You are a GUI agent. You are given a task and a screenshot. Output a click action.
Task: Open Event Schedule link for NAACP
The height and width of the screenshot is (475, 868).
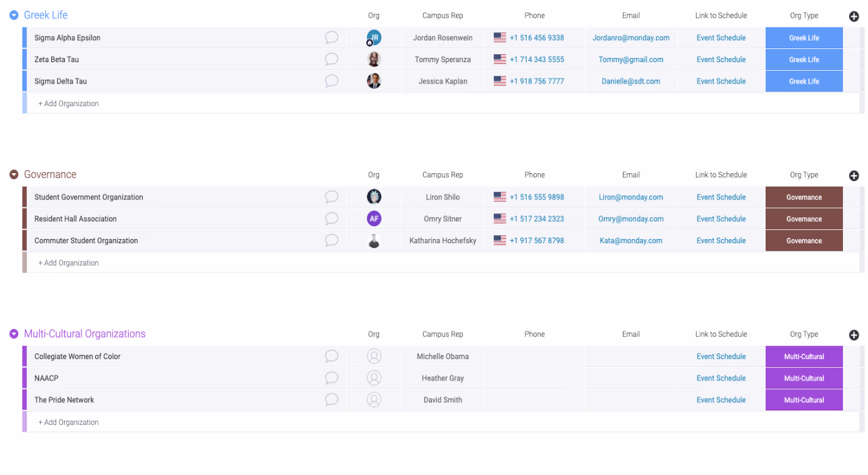[x=721, y=378]
